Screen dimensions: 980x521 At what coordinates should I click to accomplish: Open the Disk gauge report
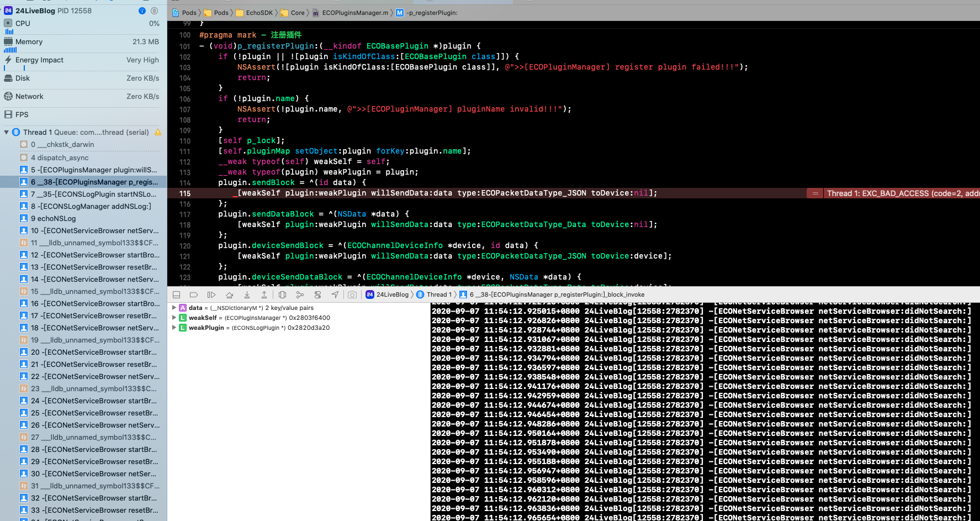(82, 78)
